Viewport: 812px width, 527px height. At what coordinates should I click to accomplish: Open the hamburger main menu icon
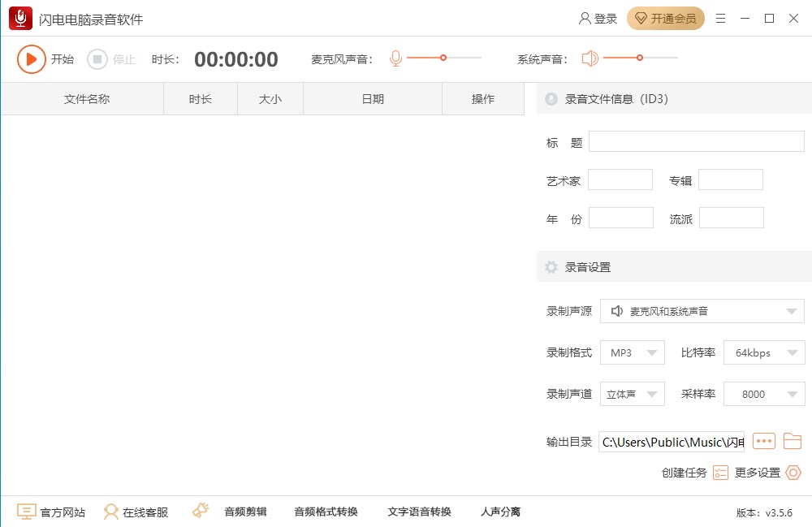[720, 19]
